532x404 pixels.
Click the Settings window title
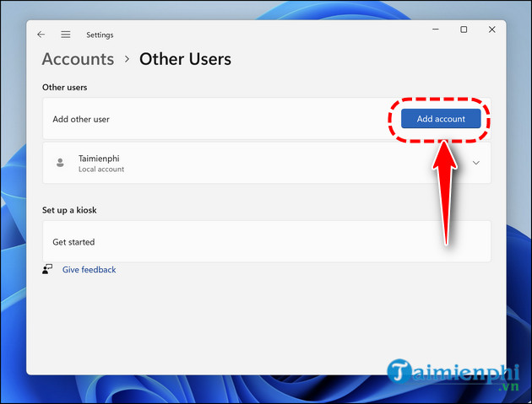pos(100,35)
